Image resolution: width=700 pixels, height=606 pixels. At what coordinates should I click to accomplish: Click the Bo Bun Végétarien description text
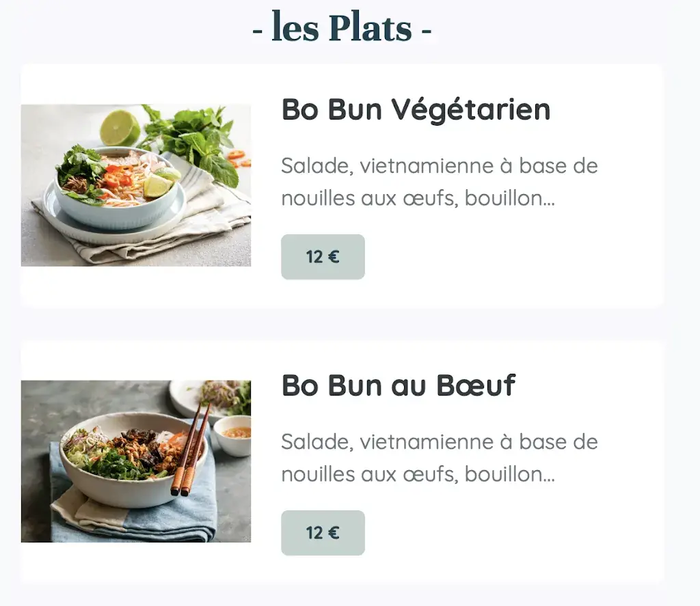pyautogui.click(x=439, y=182)
